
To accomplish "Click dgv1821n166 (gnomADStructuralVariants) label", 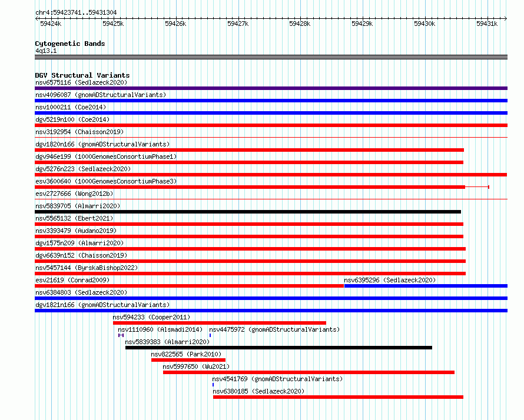I will (102, 305).
